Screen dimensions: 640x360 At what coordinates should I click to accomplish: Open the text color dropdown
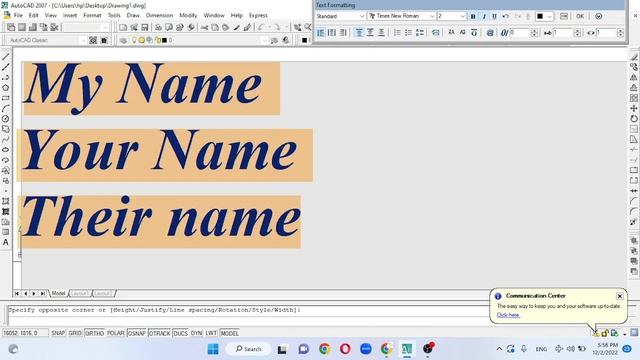(x=544, y=16)
